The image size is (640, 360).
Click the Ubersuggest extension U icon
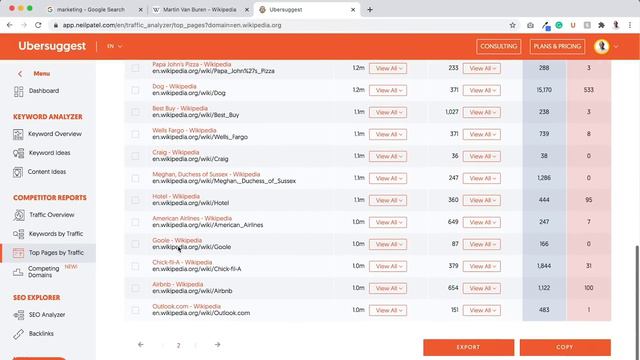pyautogui.click(x=573, y=25)
